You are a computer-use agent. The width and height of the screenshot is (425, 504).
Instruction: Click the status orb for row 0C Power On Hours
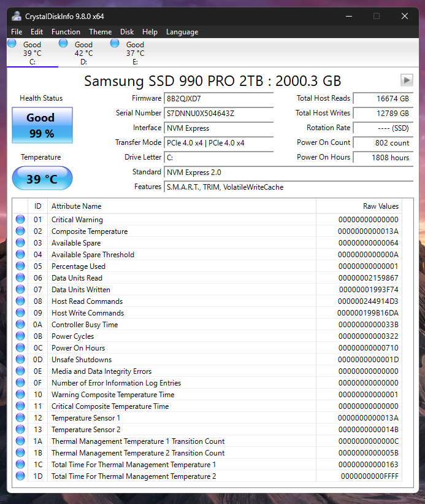pos(20,347)
